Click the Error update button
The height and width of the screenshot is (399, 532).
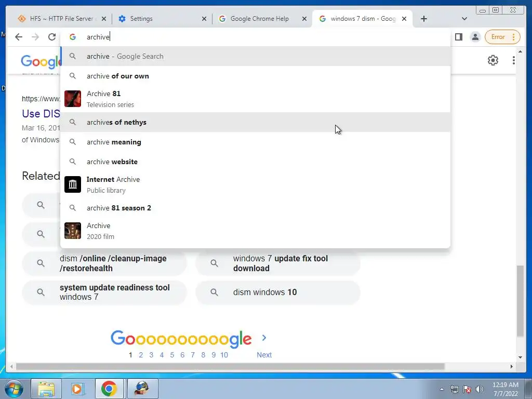[x=502, y=37]
